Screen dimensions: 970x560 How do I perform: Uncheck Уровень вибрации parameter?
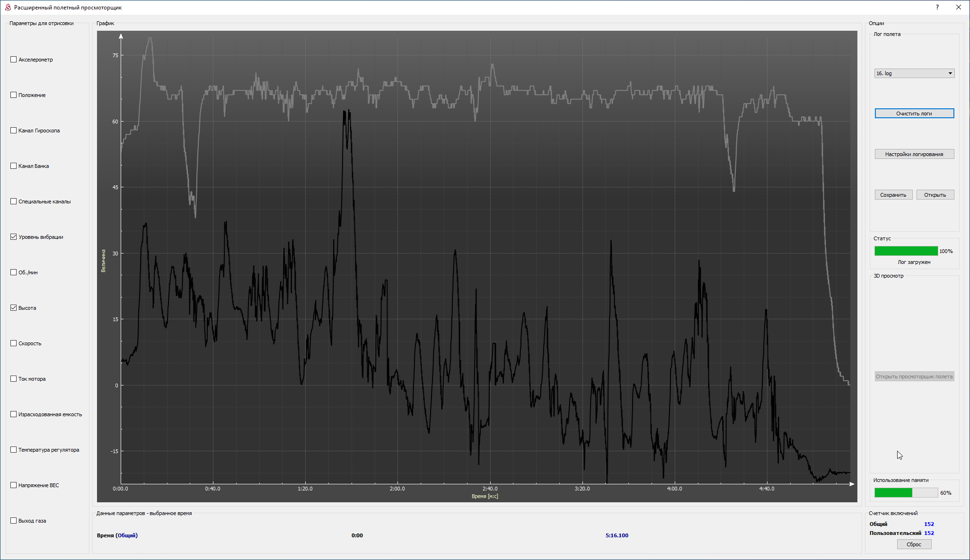14,237
